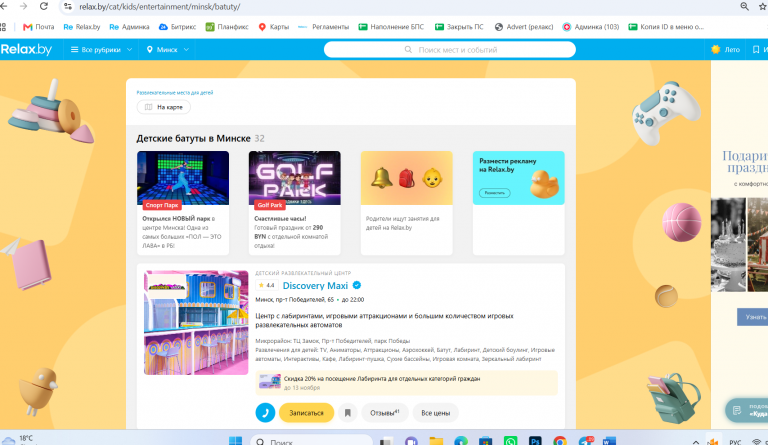
Task: Open the Discovery Maxi photo
Action: pos(196,323)
